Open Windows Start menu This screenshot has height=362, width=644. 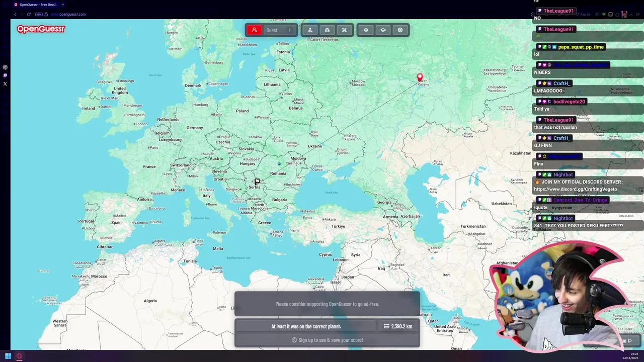(8, 356)
